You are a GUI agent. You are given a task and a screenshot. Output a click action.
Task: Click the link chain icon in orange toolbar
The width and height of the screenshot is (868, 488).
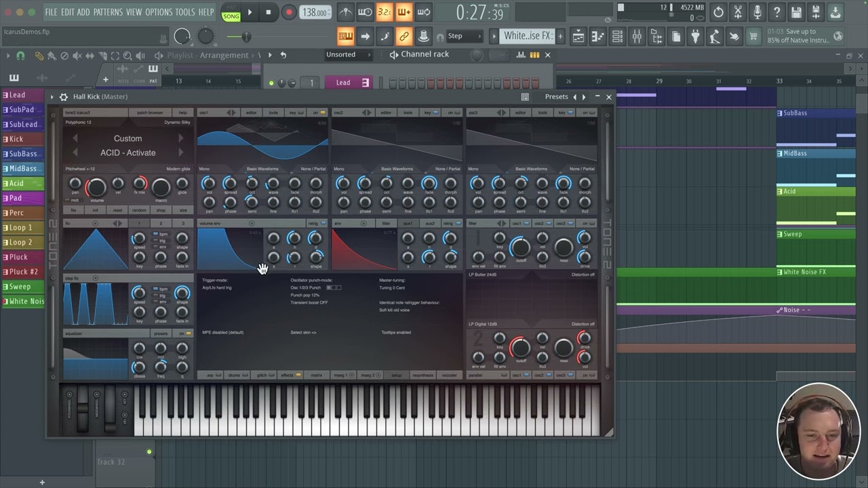[x=404, y=37]
